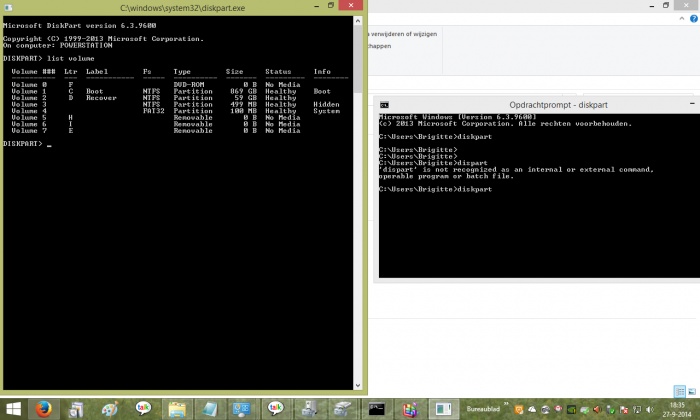Open the computer management taskbar icon
This screenshot has height=420, width=700.
point(309,409)
